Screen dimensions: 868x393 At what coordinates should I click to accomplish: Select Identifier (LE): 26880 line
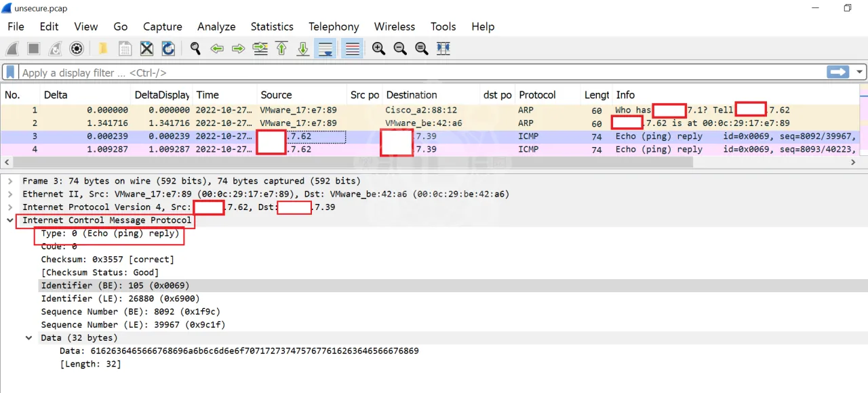tap(120, 298)
